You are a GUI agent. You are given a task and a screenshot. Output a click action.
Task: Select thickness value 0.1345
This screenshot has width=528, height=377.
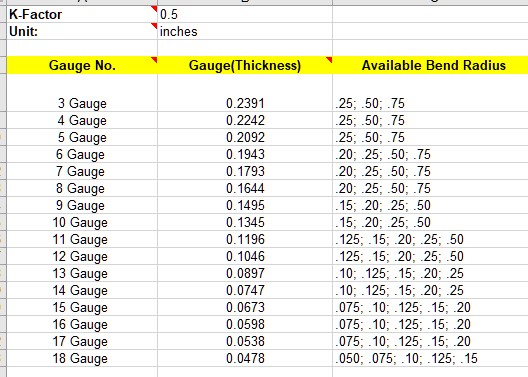coord(245,222)
